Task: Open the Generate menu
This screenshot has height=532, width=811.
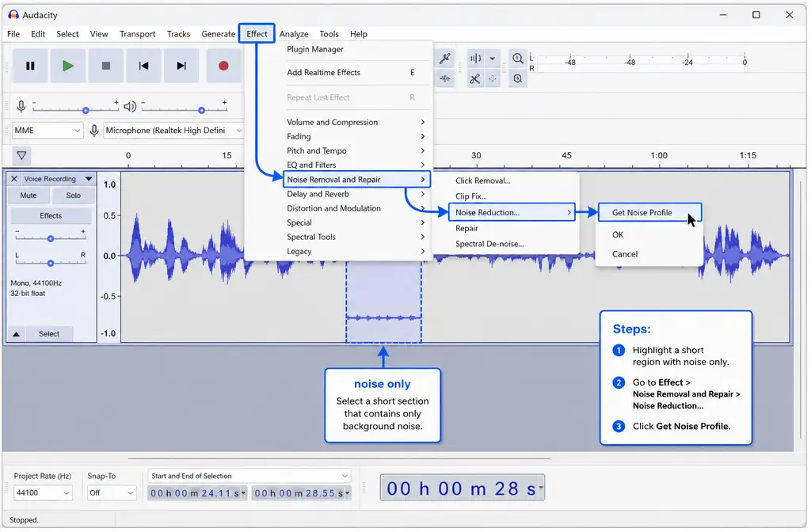Action: (x=219, y=34)
